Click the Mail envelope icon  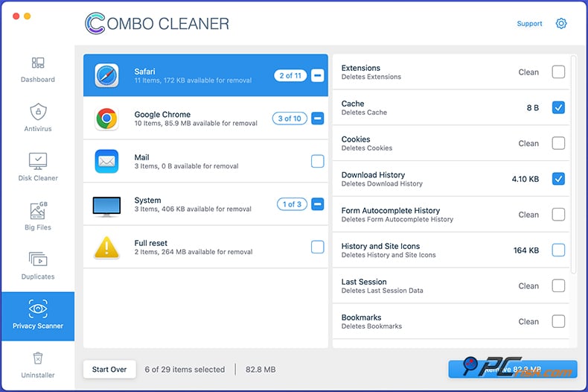pos(106,162)
